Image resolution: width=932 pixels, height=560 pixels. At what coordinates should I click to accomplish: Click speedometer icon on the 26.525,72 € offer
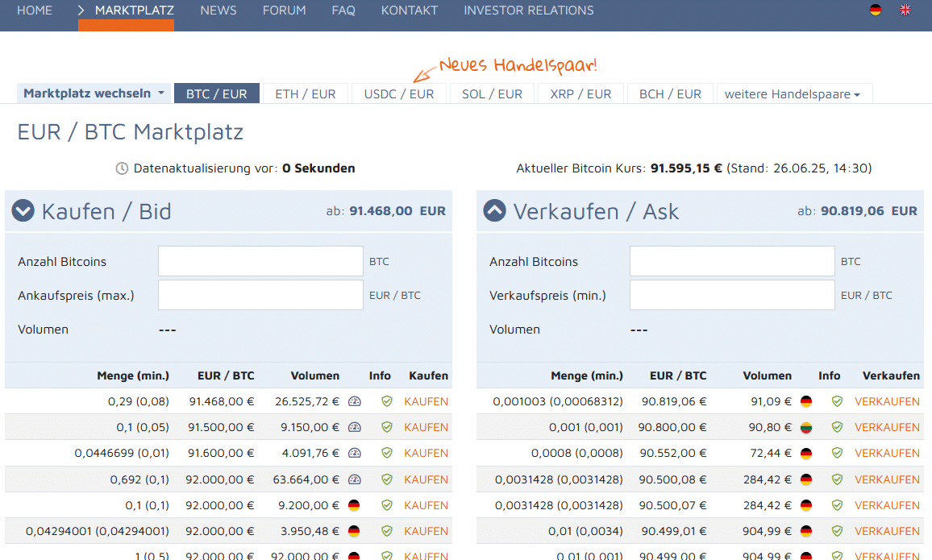point(354,401)
